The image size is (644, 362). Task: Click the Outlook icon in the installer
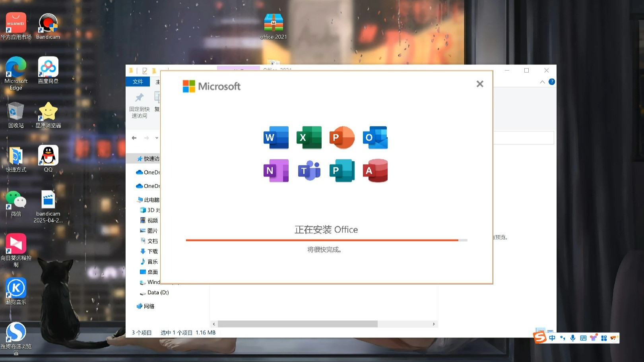coord(375,137)
